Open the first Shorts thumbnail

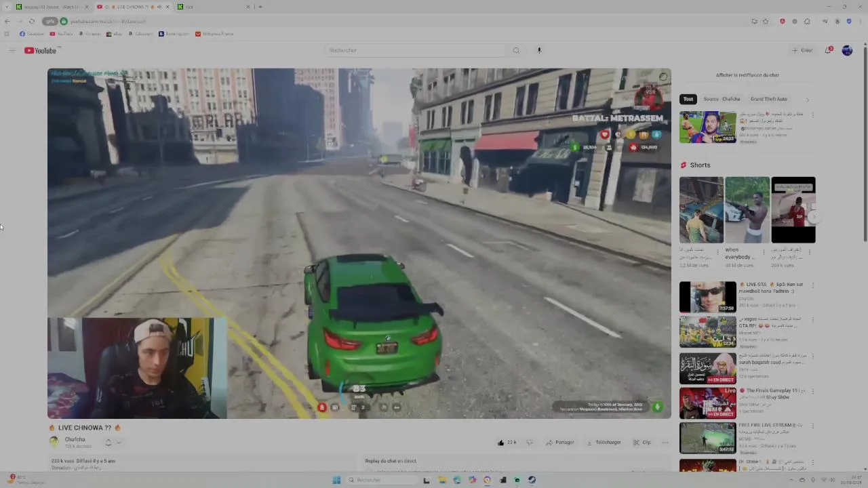[x=701, y=210]
